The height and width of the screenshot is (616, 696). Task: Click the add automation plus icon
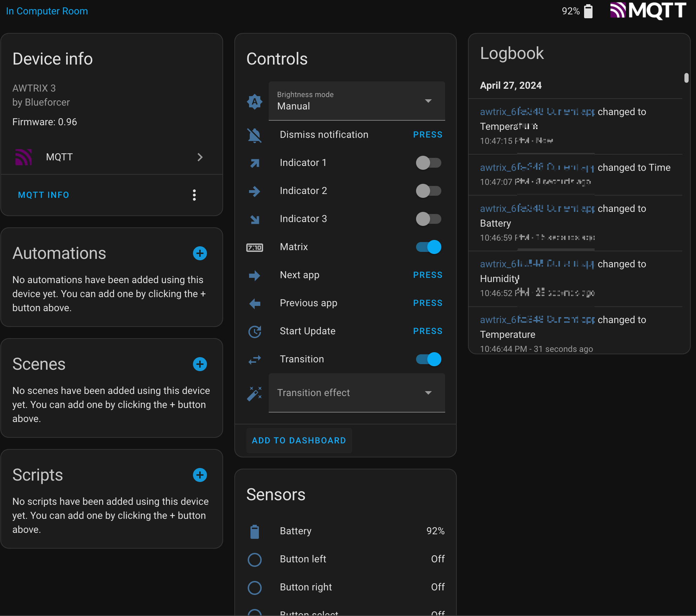point(200,253)
